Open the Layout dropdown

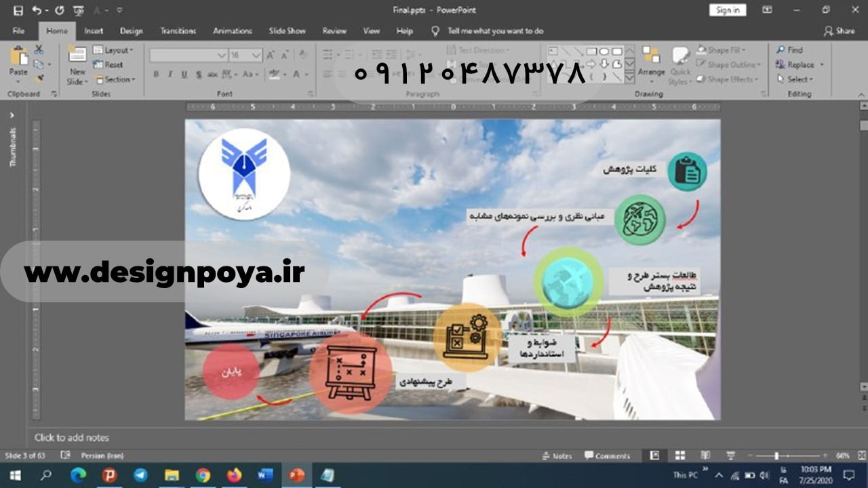(113, 50)
